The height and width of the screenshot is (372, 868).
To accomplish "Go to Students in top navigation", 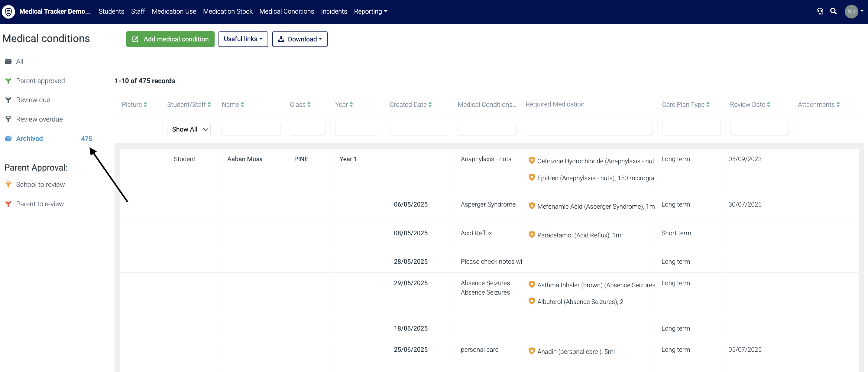I will pyautogui.click(x=111, y=11).
